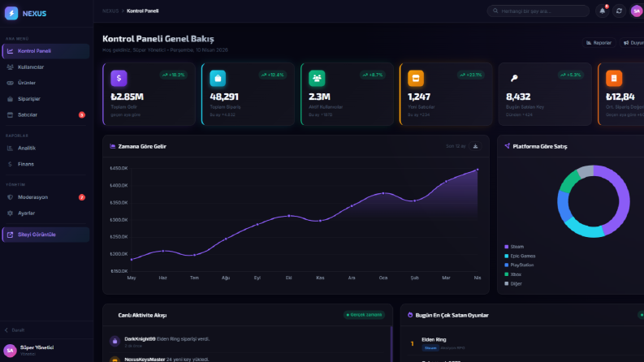Click the green Xbox segment of the donut chart
644x362 pixels.
click(x=568, y=182)
